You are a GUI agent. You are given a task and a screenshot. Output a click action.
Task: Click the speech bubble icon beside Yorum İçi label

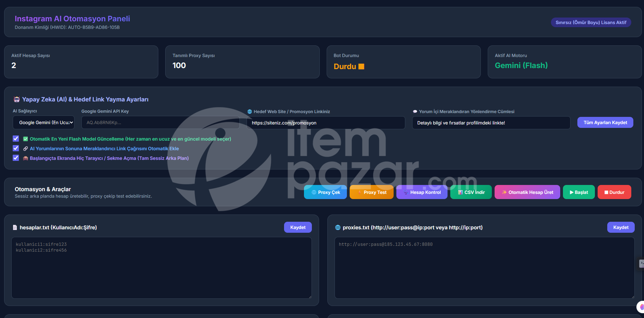coord(415,112)
